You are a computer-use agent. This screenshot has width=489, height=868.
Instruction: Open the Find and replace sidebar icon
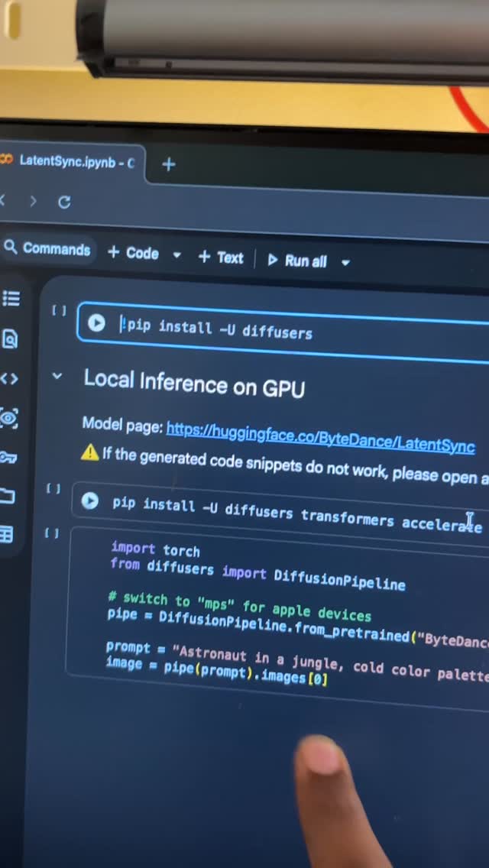[x=10, y=338]
